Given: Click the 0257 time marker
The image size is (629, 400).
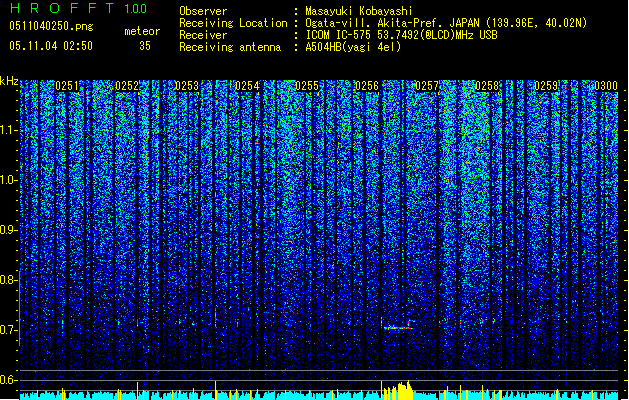Looking at the screenshot, I should tap(427, 86).
